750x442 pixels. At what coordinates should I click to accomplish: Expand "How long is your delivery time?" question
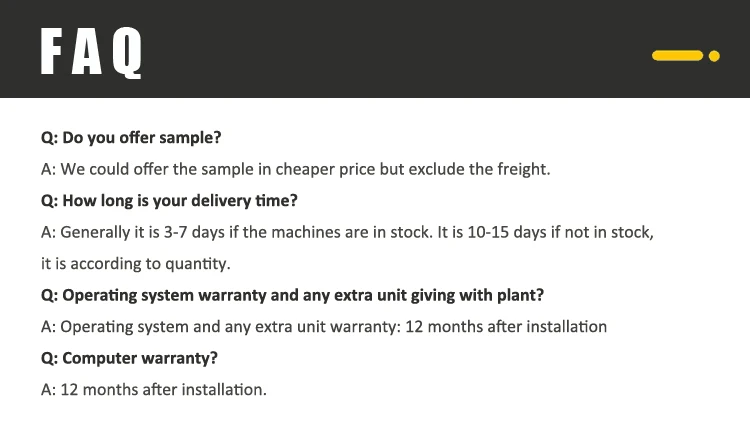tap(169, 200)
